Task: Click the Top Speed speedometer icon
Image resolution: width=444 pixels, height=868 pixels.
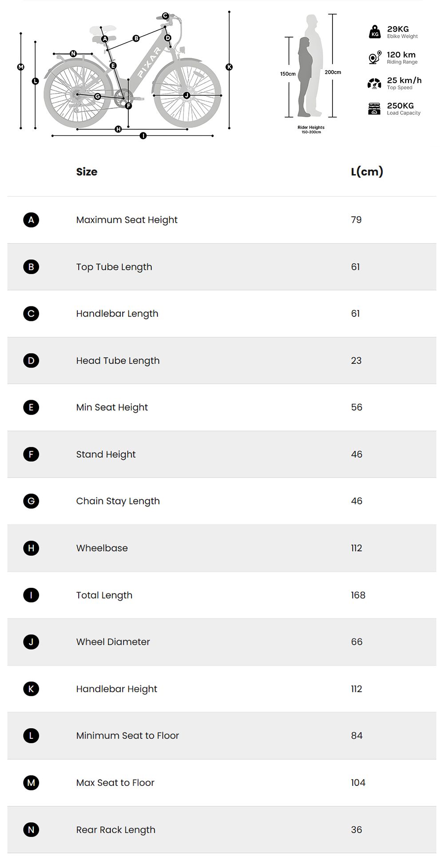Action: 374,83
